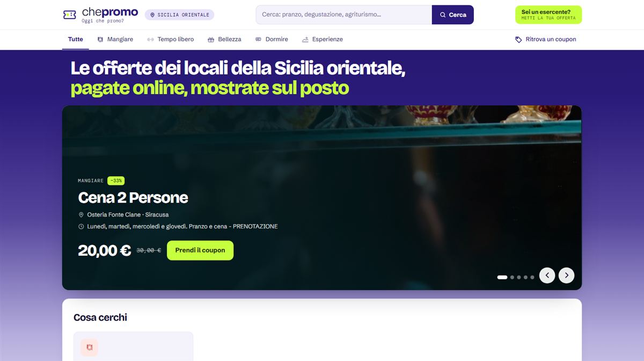Click the Prendi il coupon button
This screenshot has width=644, height=361.
point(200,250)
